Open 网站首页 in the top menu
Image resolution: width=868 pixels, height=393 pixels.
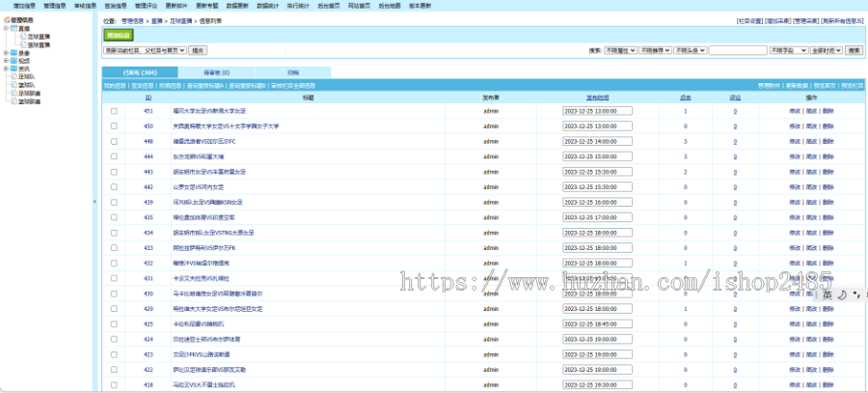click(360, 6)
